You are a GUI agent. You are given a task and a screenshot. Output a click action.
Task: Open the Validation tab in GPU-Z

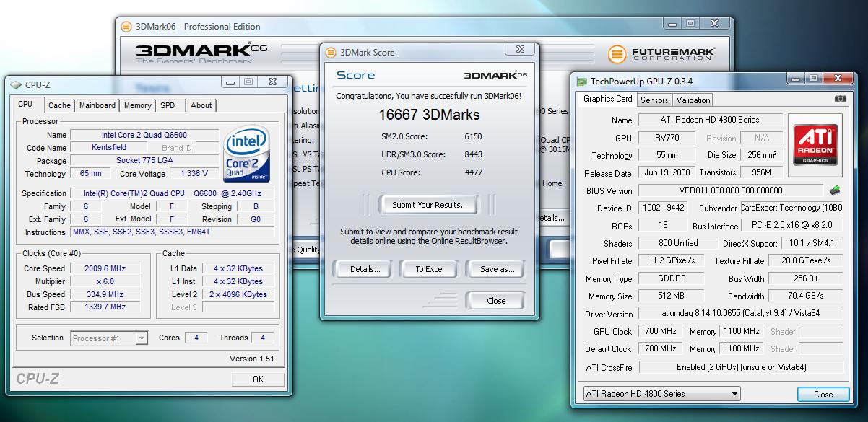pyautogui.click(x=693, y=100)
